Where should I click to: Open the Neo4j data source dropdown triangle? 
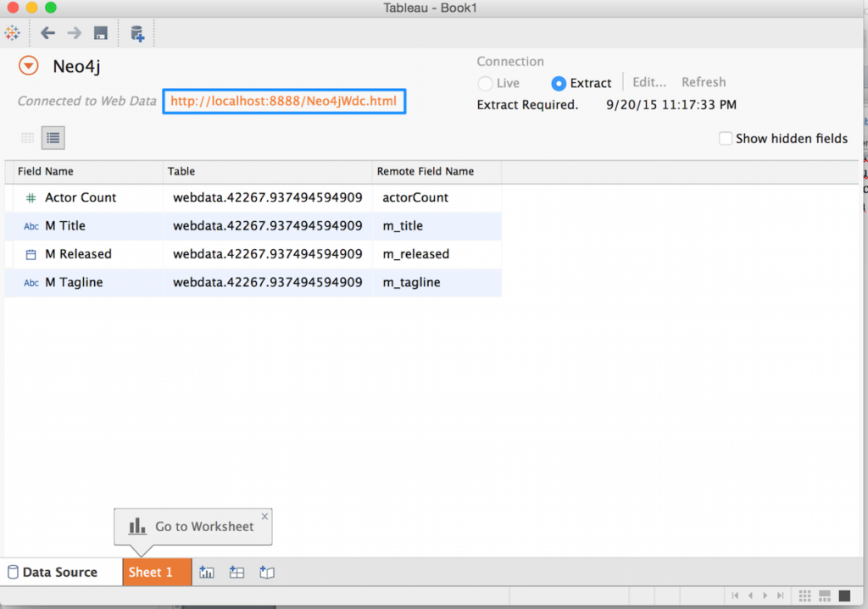(x=28, y=65)
